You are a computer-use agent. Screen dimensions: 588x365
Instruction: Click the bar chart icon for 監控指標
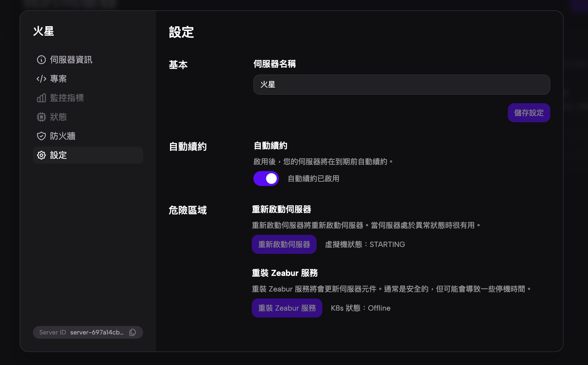tap(41, 98)
